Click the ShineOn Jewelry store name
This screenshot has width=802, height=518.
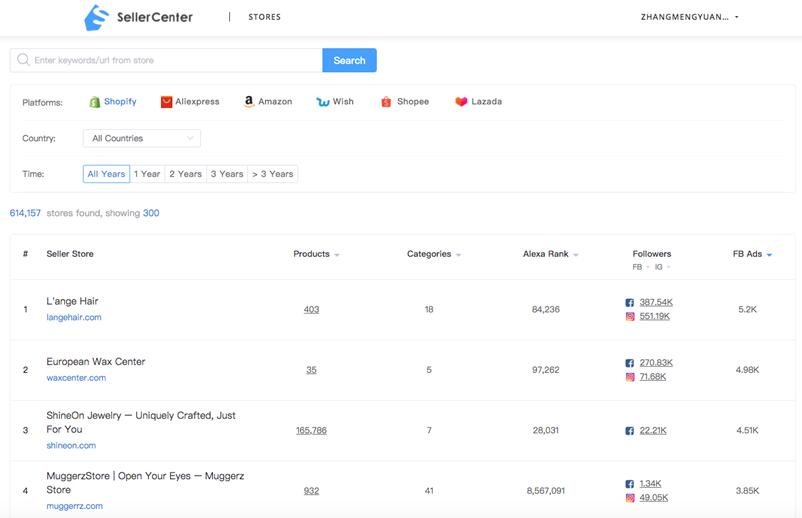pos(141,422)
